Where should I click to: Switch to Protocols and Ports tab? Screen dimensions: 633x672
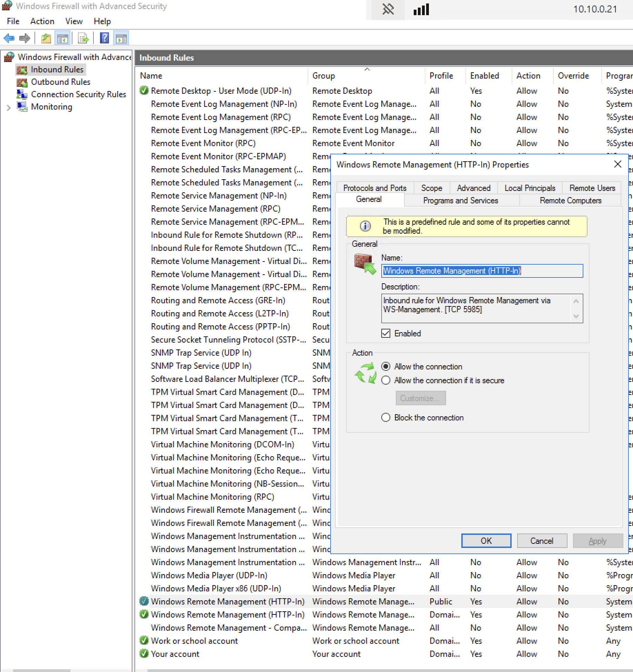coord(375,188)
